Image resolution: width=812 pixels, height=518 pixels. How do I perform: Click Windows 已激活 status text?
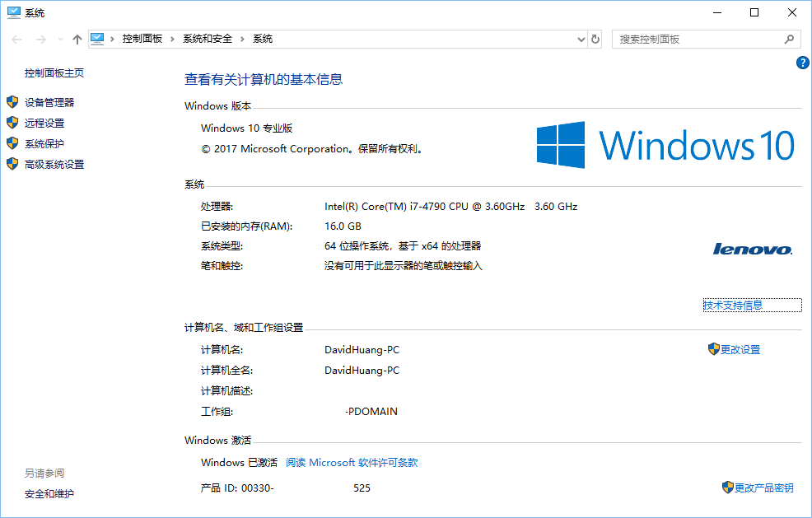240,463
